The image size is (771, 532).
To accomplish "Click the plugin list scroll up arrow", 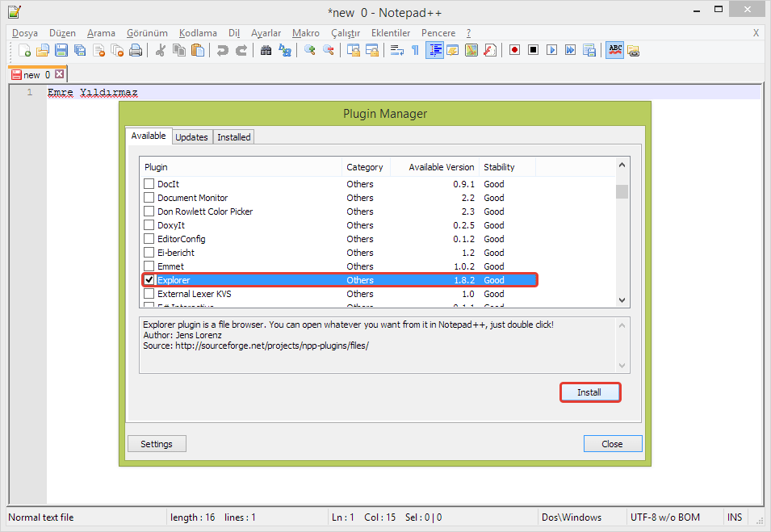I will [622, 165].
